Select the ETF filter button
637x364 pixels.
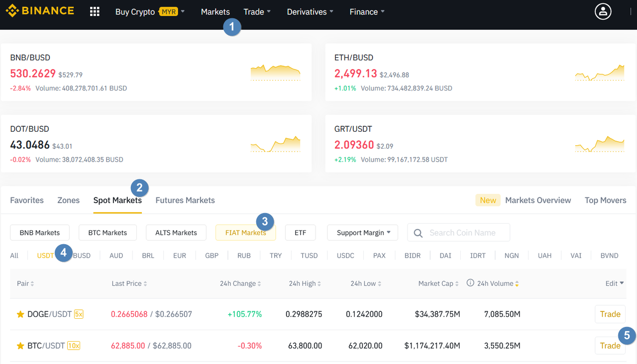pyautogui.click(x=300, y=232)
